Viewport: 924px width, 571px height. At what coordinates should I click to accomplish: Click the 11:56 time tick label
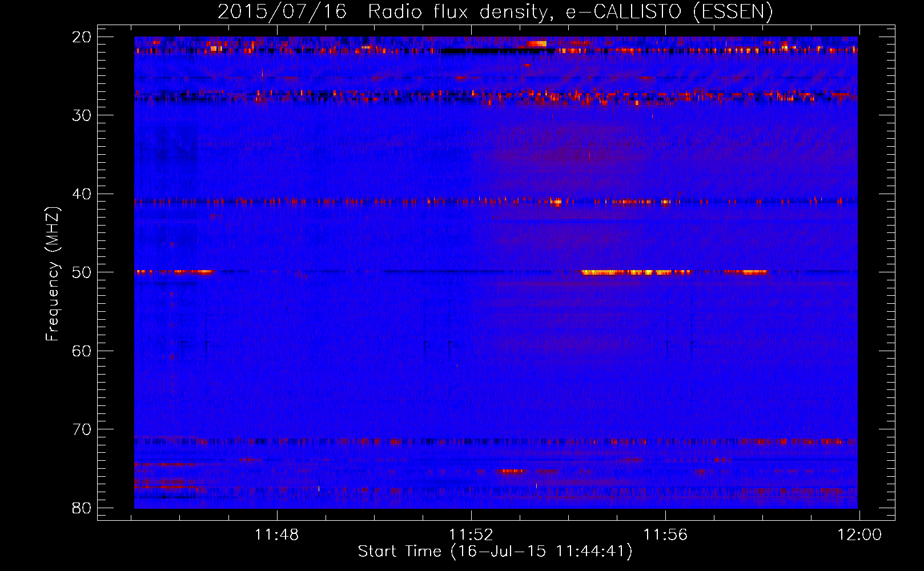(x=665, y=534)
